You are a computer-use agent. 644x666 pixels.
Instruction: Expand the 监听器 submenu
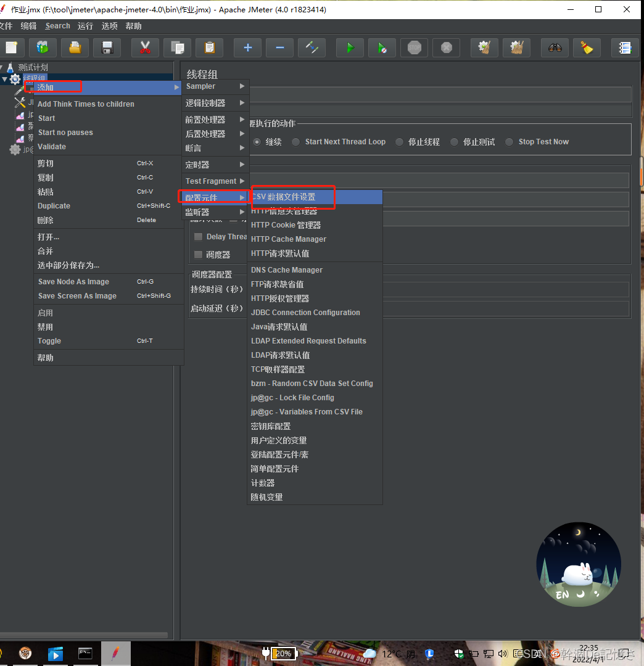215,212
